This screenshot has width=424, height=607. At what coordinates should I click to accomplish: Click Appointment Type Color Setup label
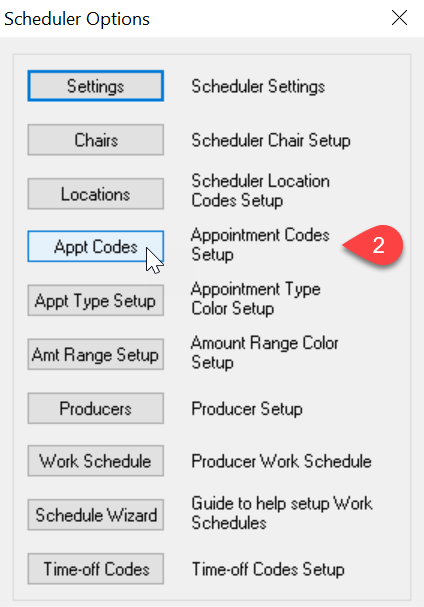pos(256,299)
